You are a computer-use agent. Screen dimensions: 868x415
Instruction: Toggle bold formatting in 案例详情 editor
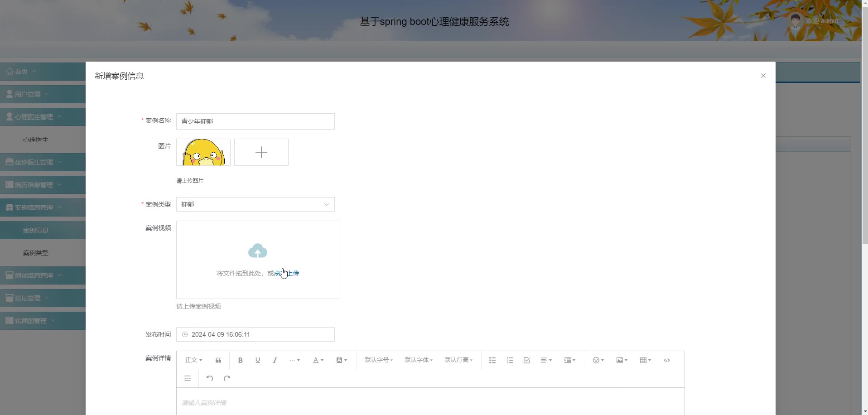(241, 360)
